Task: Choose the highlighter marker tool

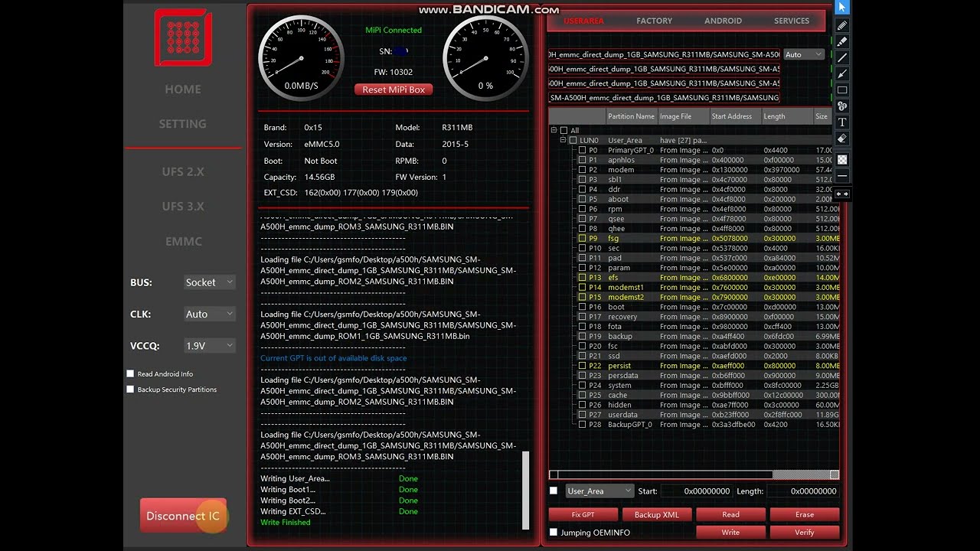Action: (x=842, y=41)
